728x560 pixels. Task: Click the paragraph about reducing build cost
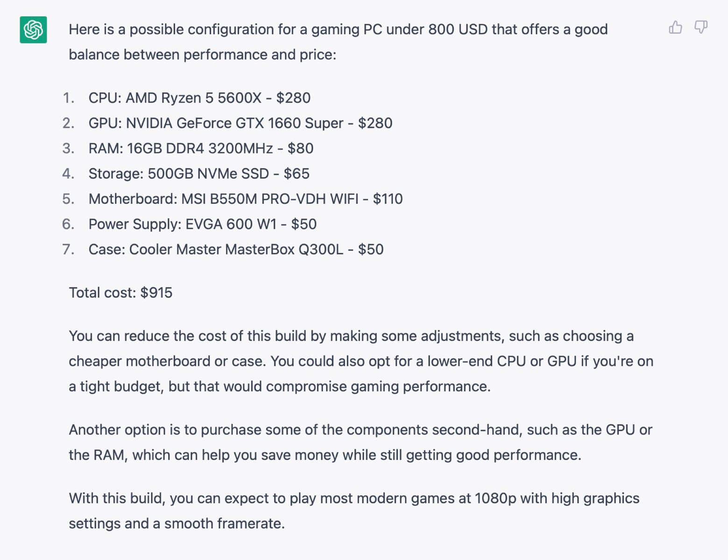click(360, 361)
